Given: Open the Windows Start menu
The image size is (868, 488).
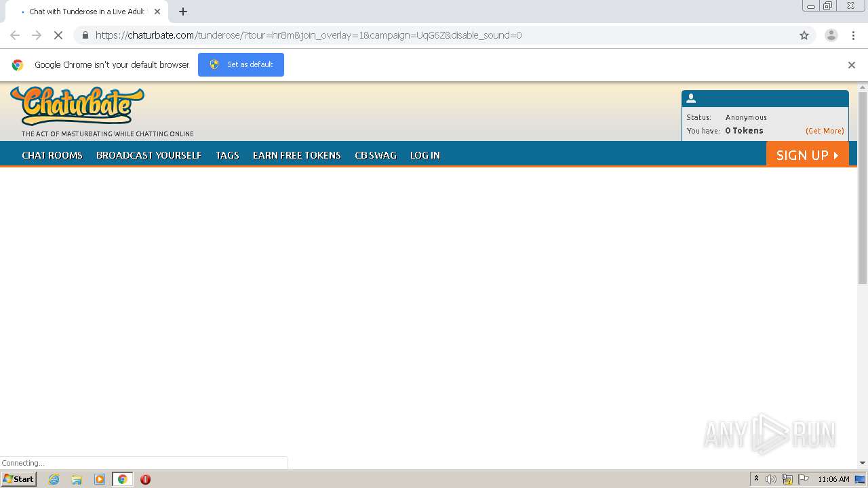Looking at the screenshot, I should [18, 479].
